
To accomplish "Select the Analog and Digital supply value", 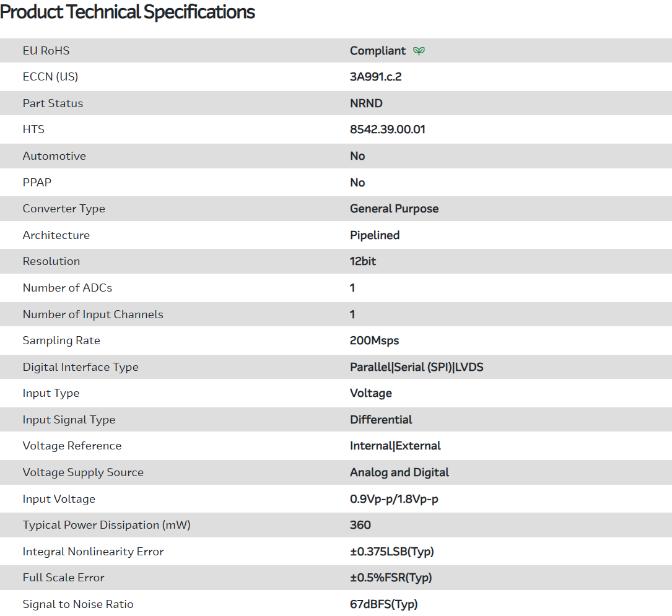I will (399, 472).
